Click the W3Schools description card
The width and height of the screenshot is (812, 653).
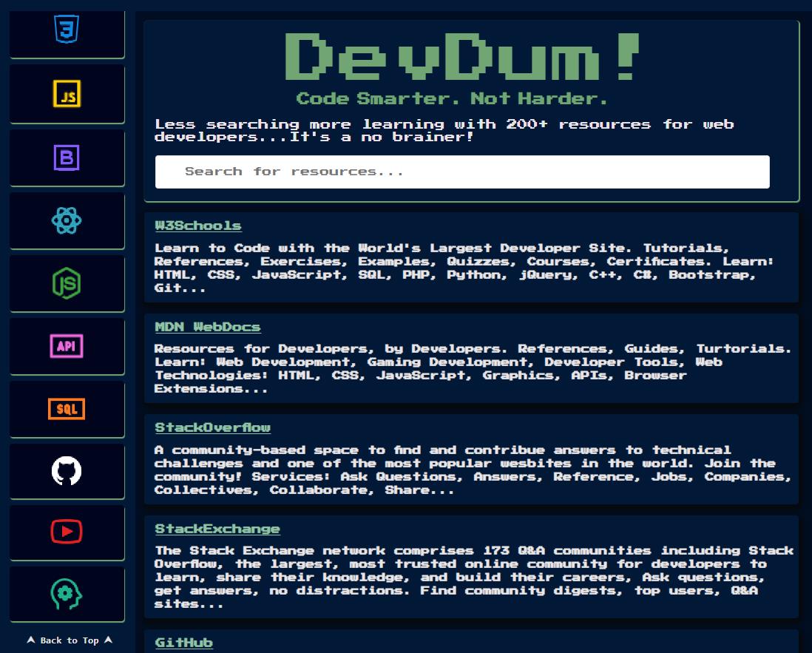(x=471, y=257)
